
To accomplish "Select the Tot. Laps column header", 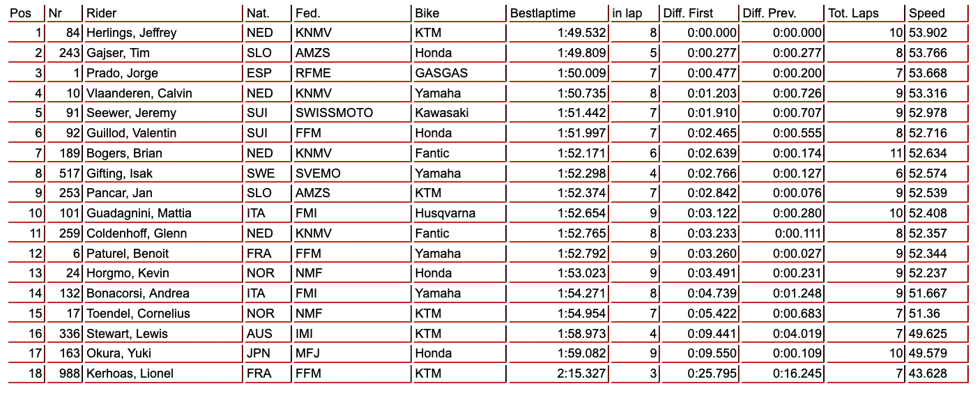I will point(854,13).
